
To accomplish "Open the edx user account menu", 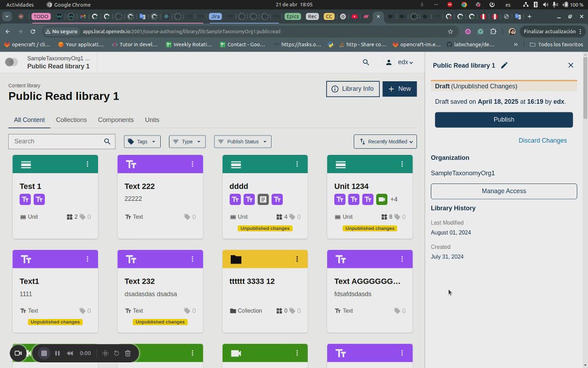I will (399, 62).
